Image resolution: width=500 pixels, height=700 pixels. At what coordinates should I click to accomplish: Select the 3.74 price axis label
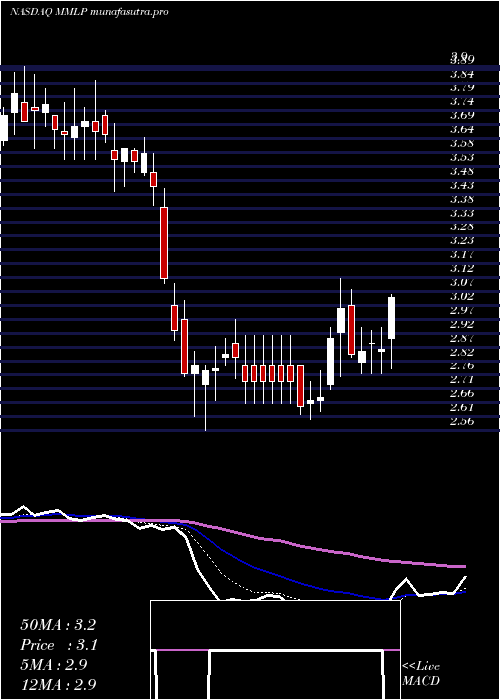tap(462, 101)
